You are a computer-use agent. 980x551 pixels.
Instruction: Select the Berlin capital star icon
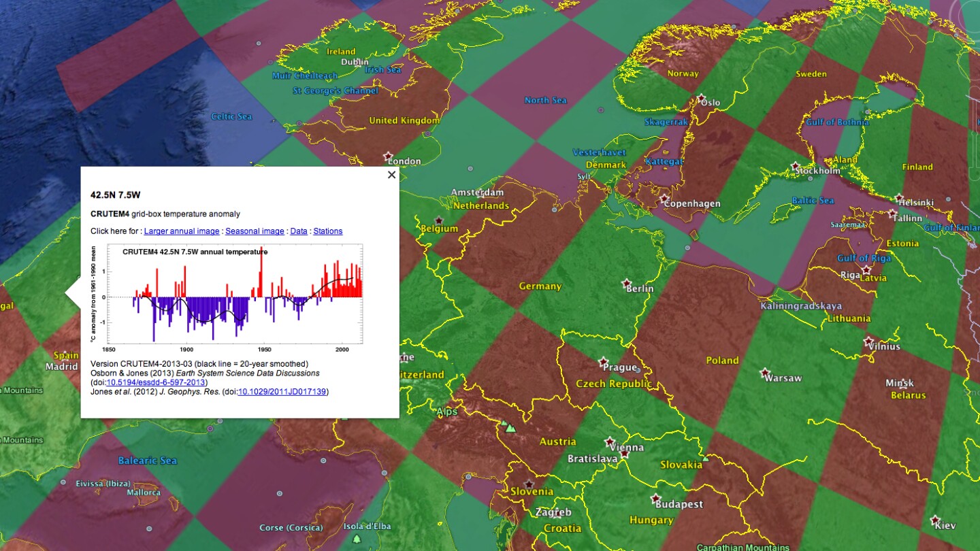(626, 283)
